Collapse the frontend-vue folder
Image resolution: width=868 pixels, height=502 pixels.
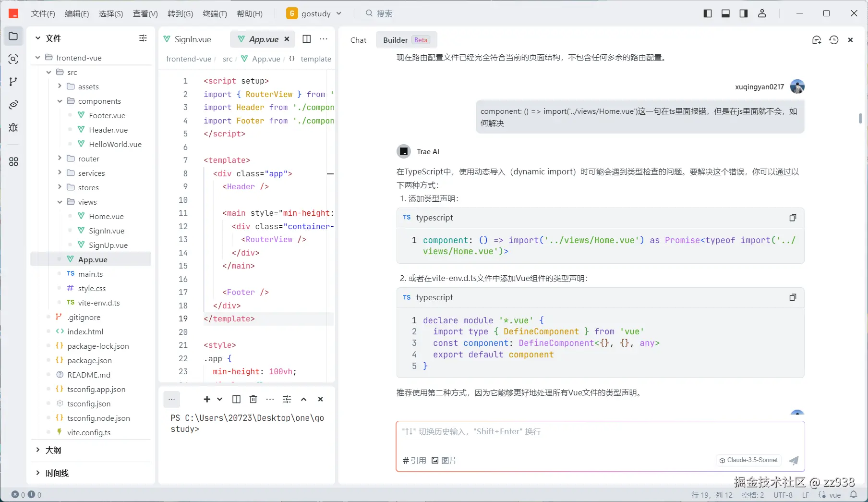tap(38, 58)
